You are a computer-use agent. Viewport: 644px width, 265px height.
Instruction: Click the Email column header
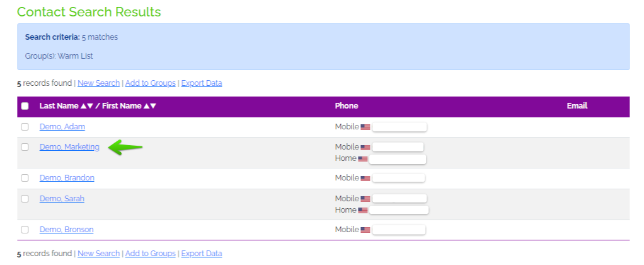tap(577, 106)
